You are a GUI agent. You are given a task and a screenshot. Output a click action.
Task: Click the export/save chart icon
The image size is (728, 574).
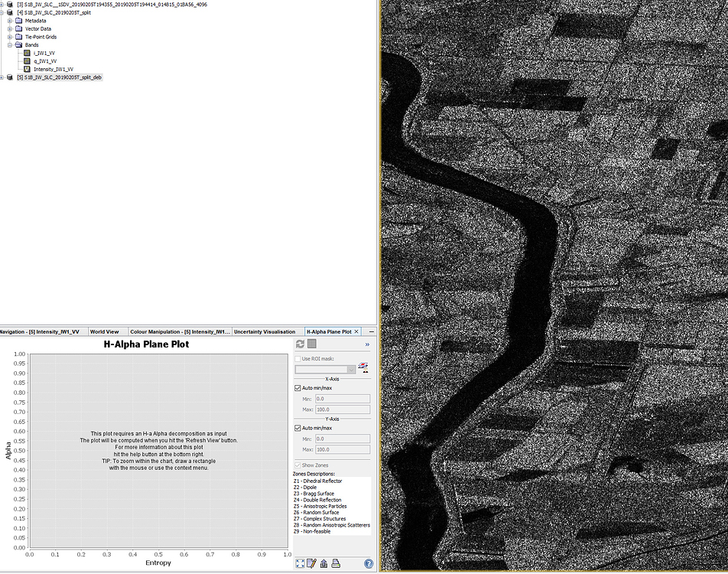(x=323, y=563)
